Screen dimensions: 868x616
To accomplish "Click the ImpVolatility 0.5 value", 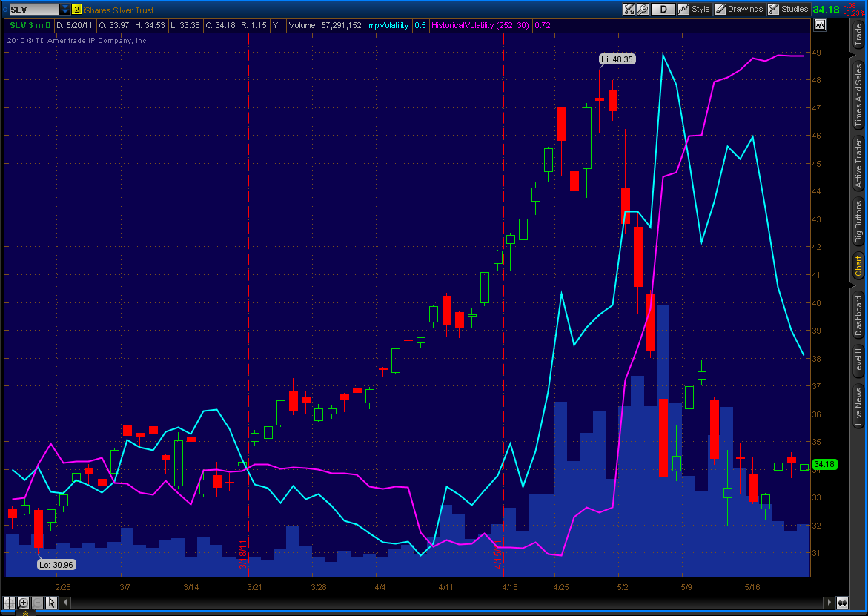I will coord(420,25).
